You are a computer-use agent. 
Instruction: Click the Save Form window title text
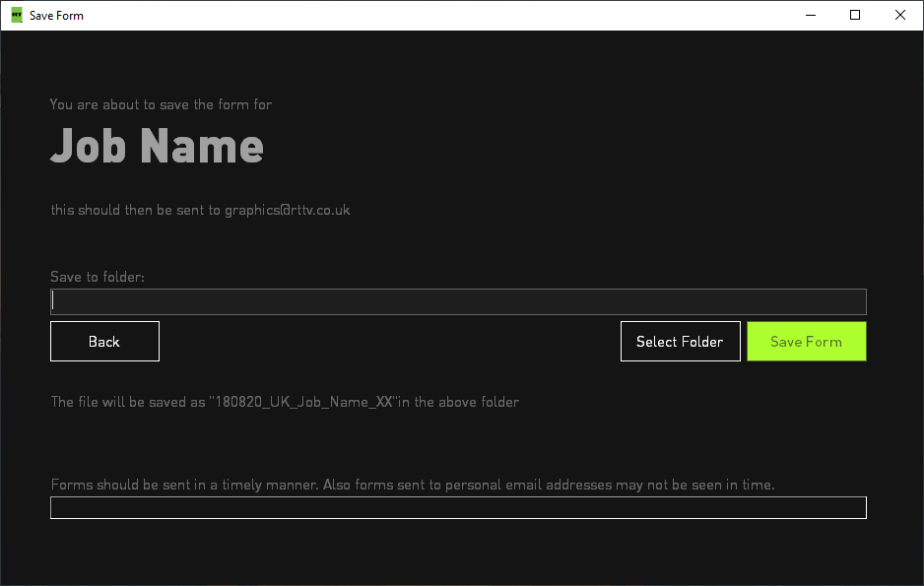point(56,16)
